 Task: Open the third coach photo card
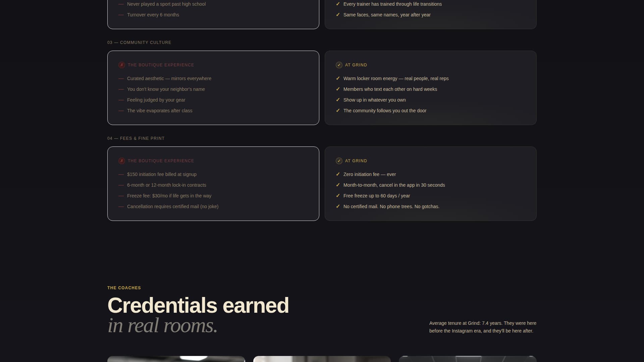(468, 359)
